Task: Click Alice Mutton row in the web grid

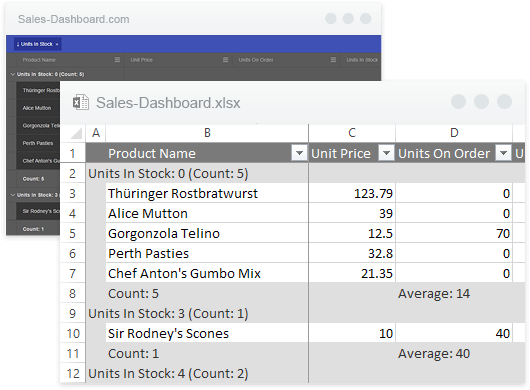Action: pyautogui.click(x=38, y=108)
